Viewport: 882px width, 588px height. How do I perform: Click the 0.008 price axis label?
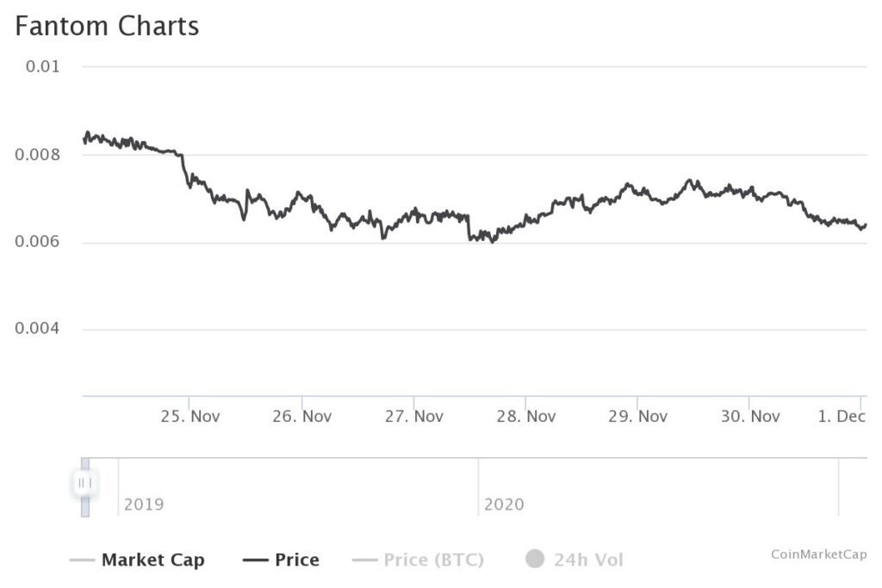[37, 155]
